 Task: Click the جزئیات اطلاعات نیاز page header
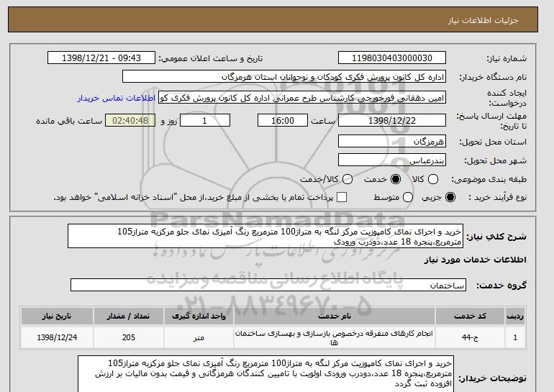(x=483, y=20)
